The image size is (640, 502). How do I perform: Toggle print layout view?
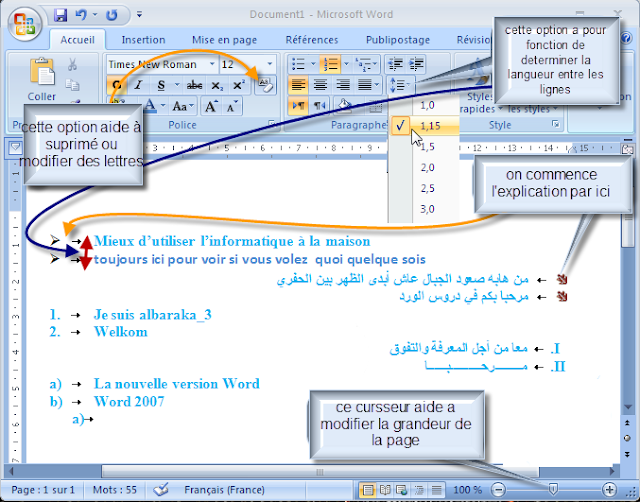pos(368,489)
